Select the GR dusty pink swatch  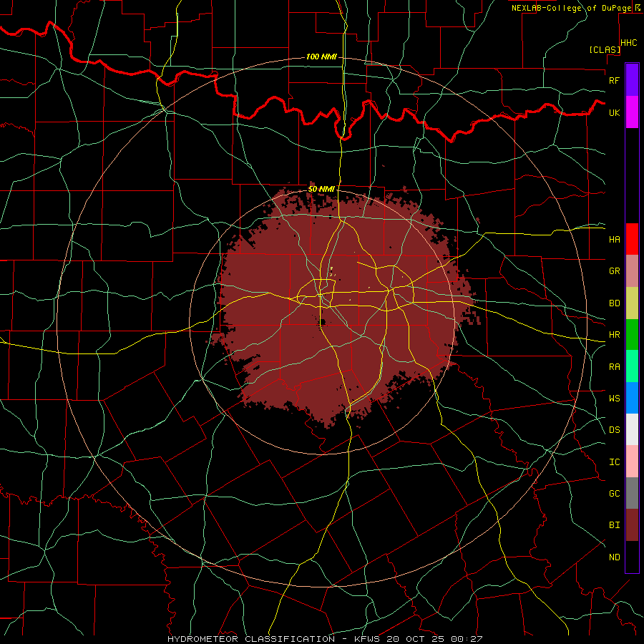(632, 270)
